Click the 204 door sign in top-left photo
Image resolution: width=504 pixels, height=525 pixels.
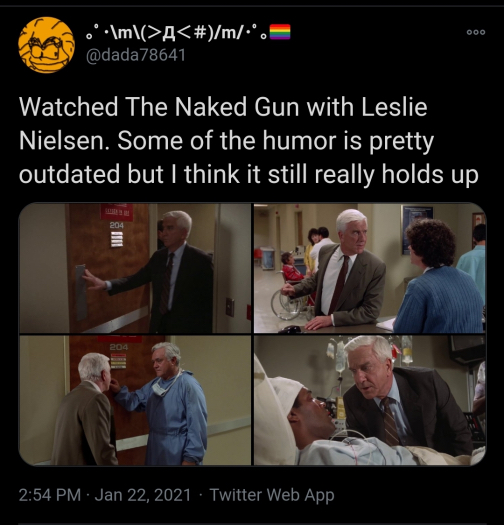tap(117, 226)
